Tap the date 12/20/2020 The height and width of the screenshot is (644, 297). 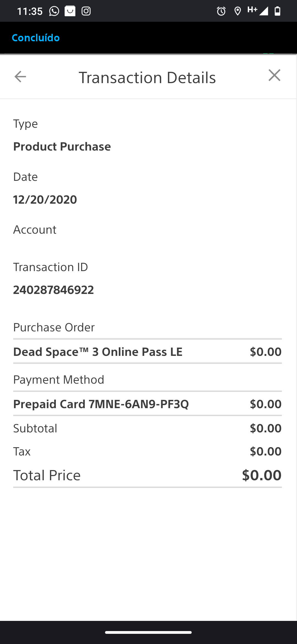pyautogui.click(x=45, y=200)
